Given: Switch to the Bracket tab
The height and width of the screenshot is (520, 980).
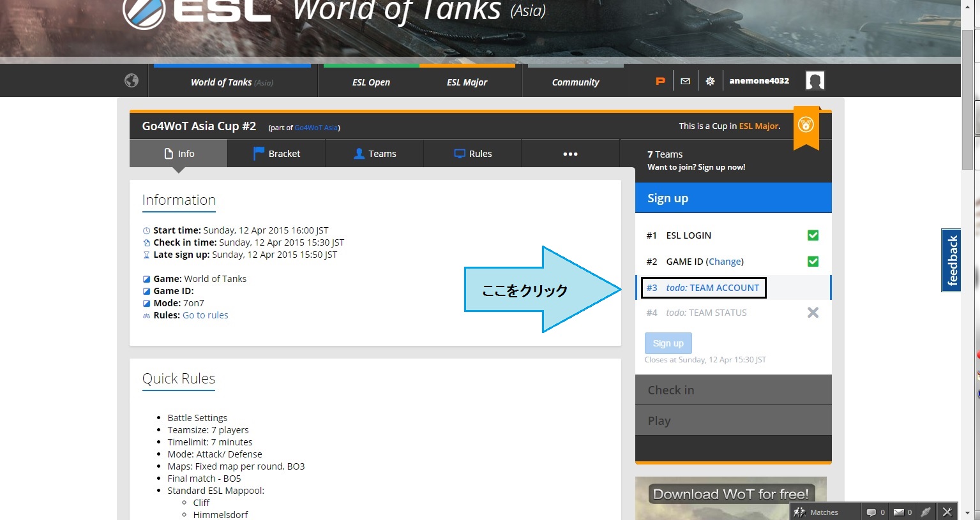Looking at the screenshot, I should 276,154.
